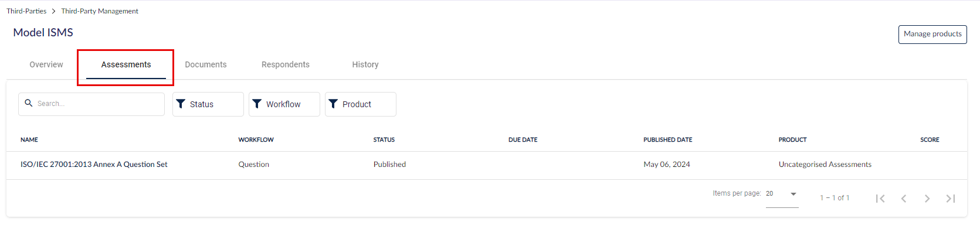Click into the Search input field
980x239 pixels.
pyautogui.click(x=91, y=104)
